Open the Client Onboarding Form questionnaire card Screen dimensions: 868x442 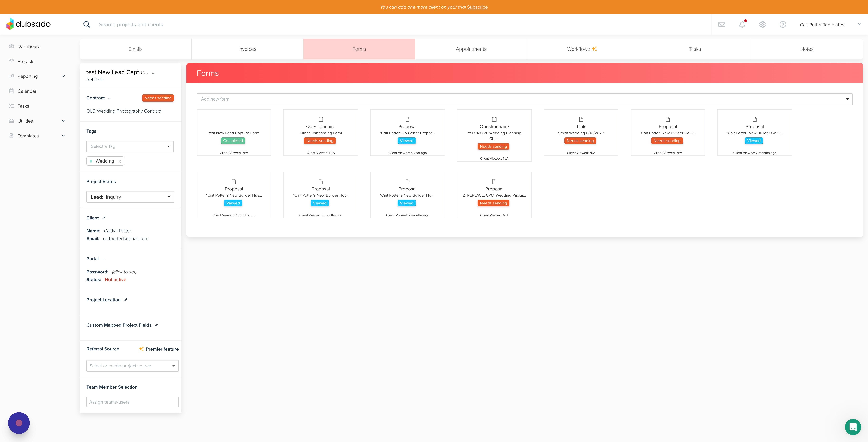[320, 133]
